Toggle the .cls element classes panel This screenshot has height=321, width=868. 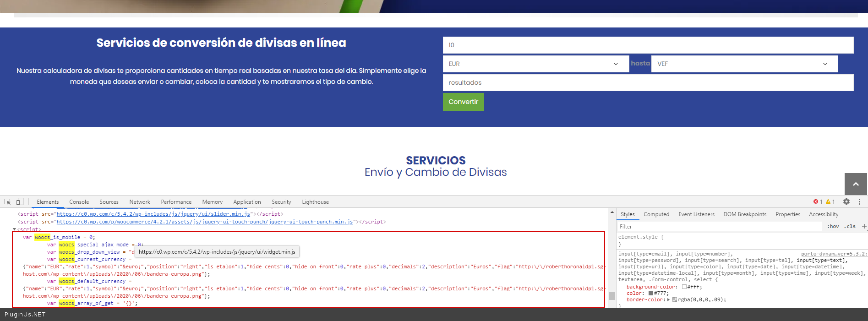pyautogui.click(x=850, y=226)
